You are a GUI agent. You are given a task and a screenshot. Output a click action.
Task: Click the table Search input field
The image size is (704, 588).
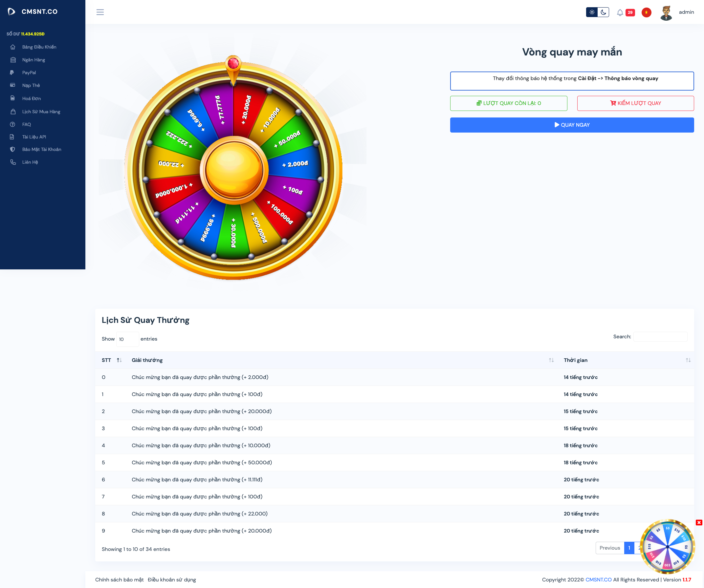point(660,336)
